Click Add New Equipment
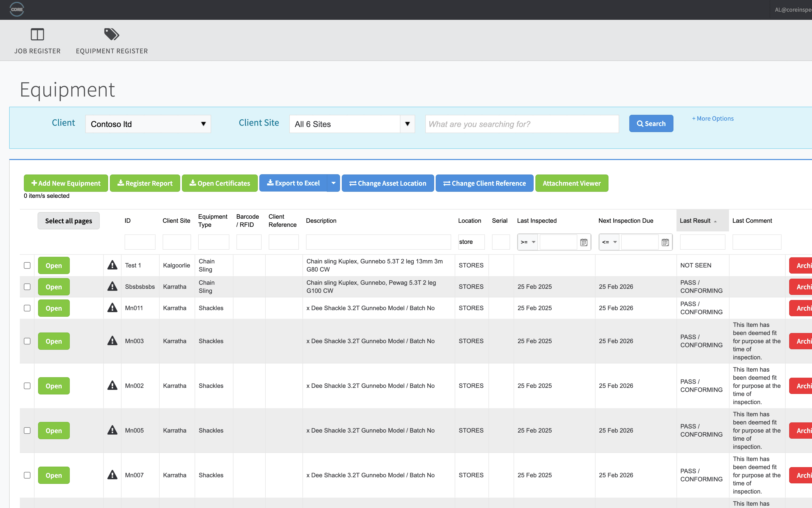Viewport: 812px width, 508px height. click(66, 183)
